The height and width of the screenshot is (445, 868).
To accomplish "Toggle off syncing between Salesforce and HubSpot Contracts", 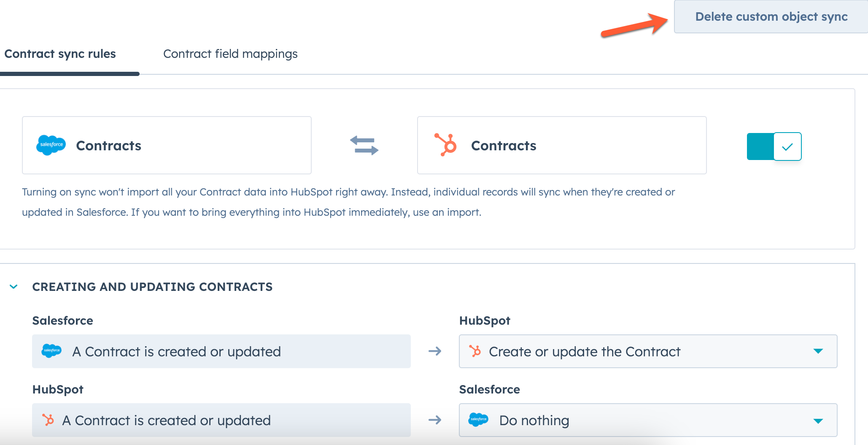I will coord(774,147).
